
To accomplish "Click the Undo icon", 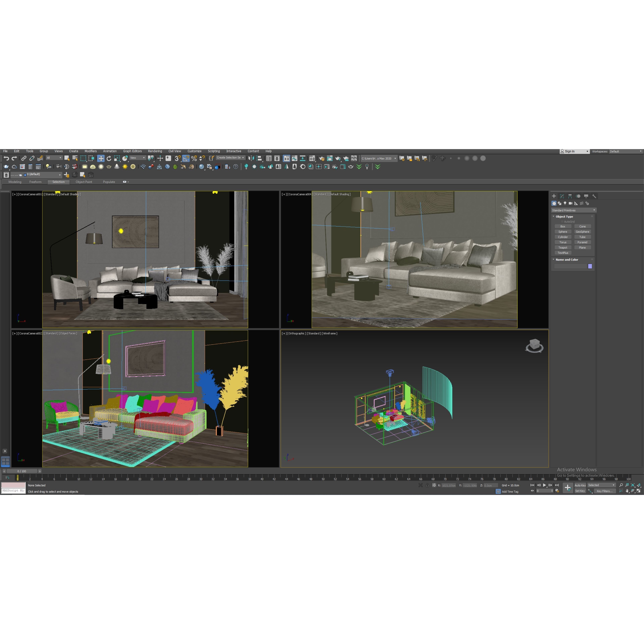I will point(7,159).
